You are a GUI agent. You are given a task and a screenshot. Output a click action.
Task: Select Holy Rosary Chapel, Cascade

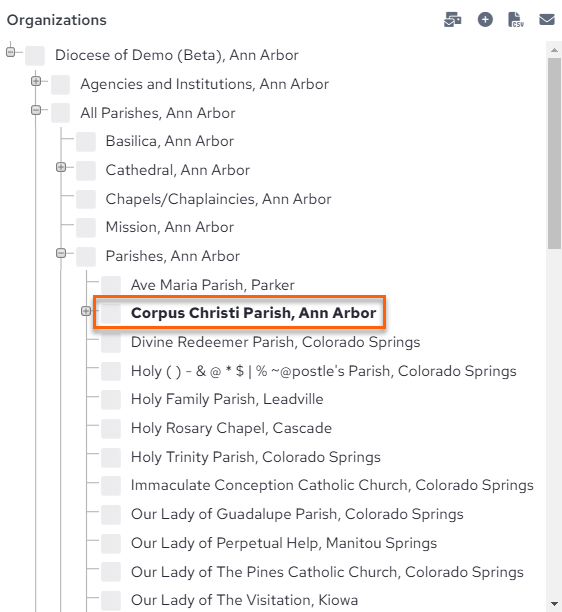pyautogui.click(x=231, y=428)
